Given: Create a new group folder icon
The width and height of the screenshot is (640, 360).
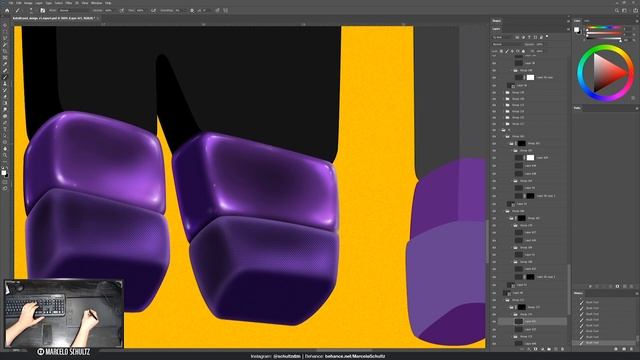Looking at the screenshot, I should [549, 349].
